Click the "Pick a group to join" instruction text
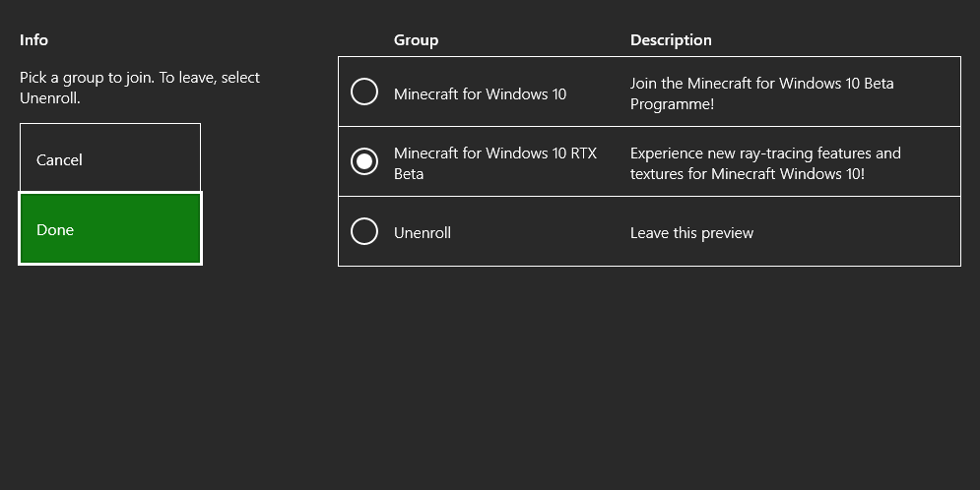The image size is (980, 490). pyautogui.click(x=140, y=87)
